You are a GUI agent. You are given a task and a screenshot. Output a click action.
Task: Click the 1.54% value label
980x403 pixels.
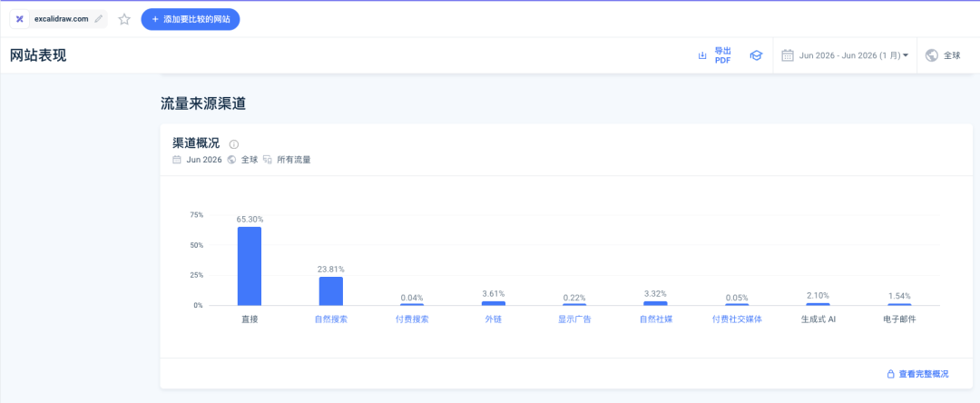[x=899, y=296]
